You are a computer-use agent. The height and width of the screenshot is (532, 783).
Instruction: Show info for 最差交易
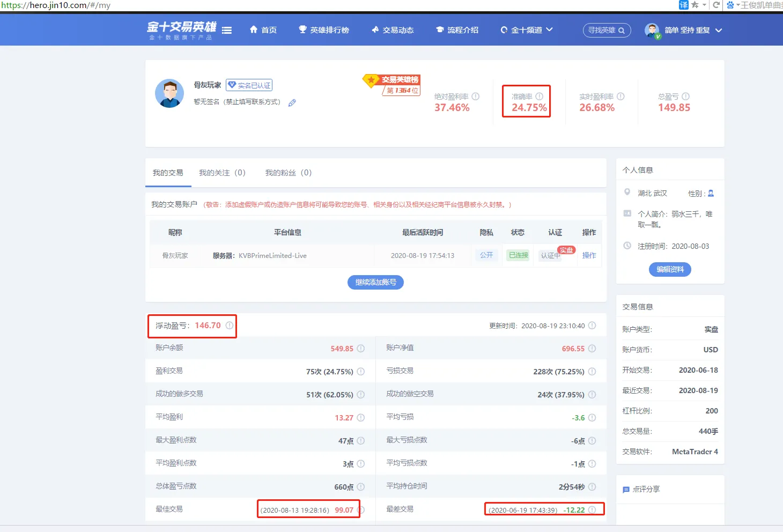click(x=592, y=510)
